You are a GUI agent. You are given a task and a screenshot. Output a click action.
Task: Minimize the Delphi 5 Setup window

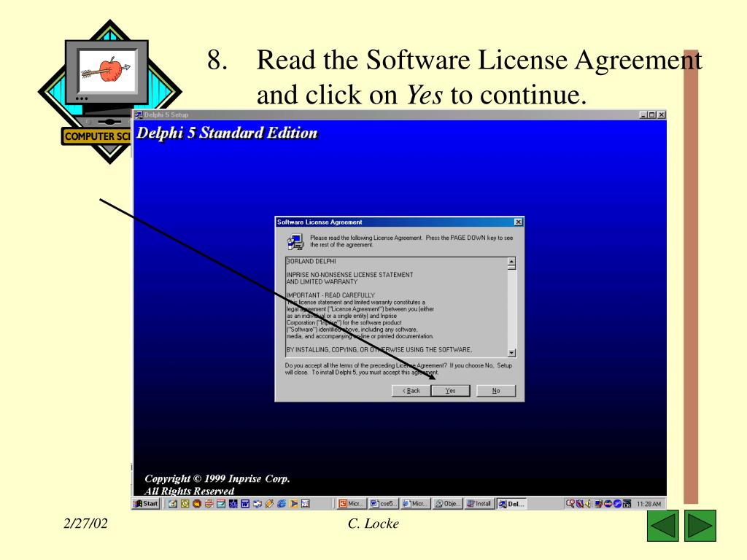[x=643, y=114]
